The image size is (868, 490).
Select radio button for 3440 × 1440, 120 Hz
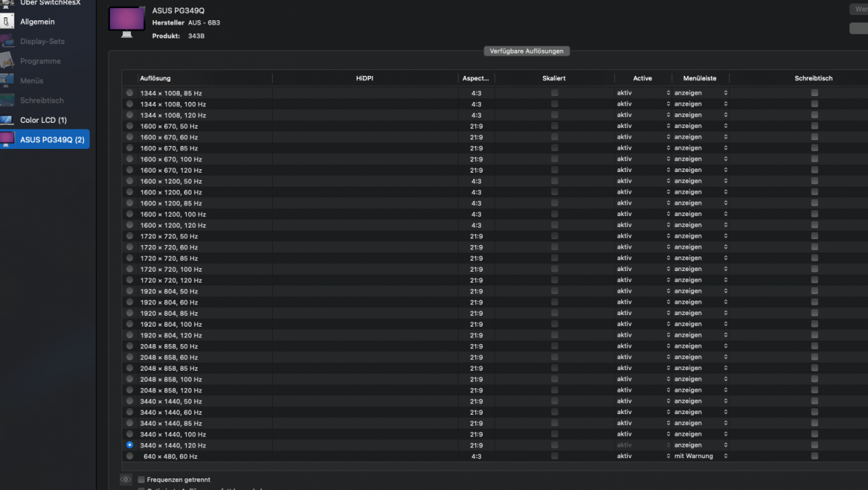point(129,445)
